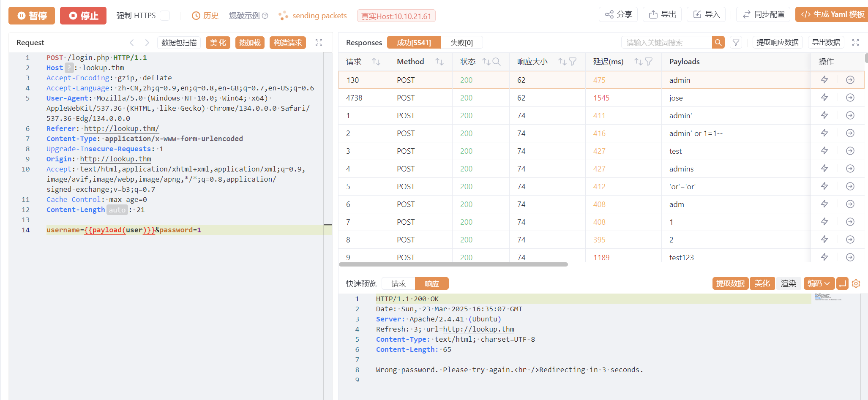Select the row with payload admin' or 1=1--
The height and width of the screenshot is (400, 868).
click(601, 133)
